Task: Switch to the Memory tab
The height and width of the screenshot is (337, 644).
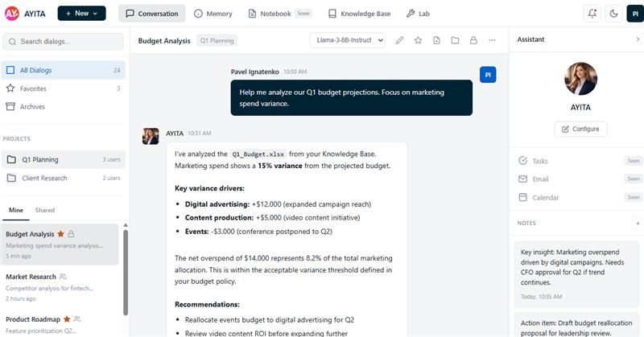Action: point(214,14)
